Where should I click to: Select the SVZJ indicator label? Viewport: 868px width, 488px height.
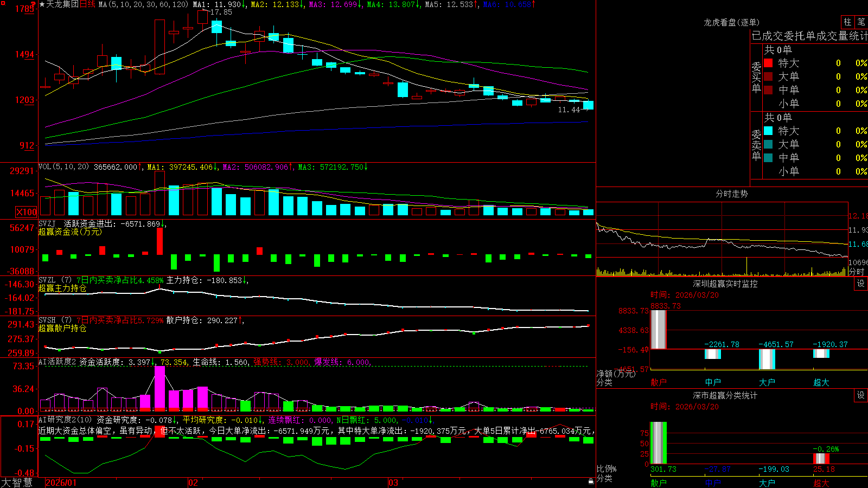pos(47,223)
